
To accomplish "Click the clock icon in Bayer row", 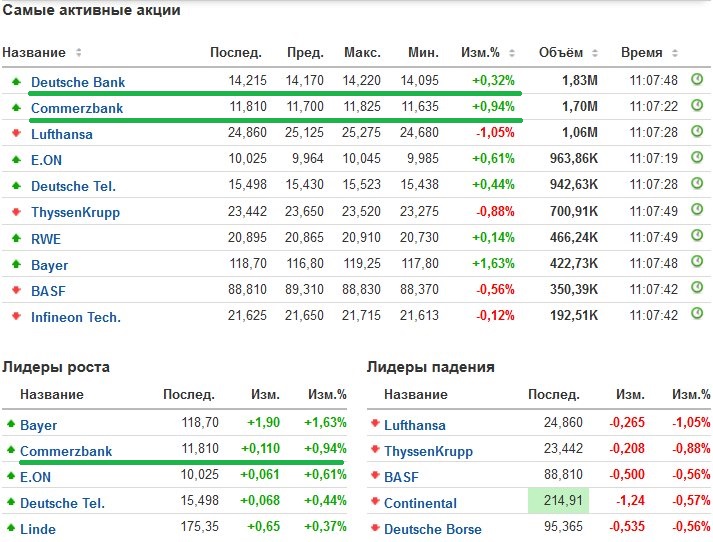I will coord(697,264).
